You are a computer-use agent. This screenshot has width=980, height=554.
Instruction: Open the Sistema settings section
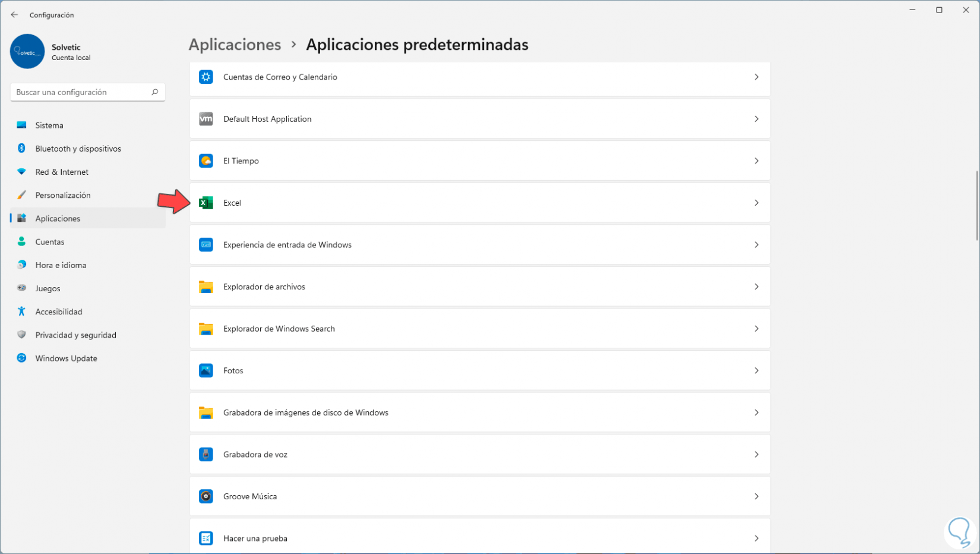(49, 125)
